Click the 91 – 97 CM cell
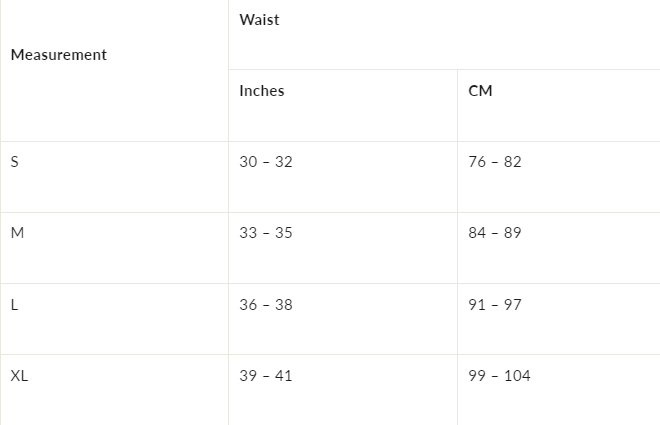The width and height of the screenshot is (660, 425). coord(495,305)
